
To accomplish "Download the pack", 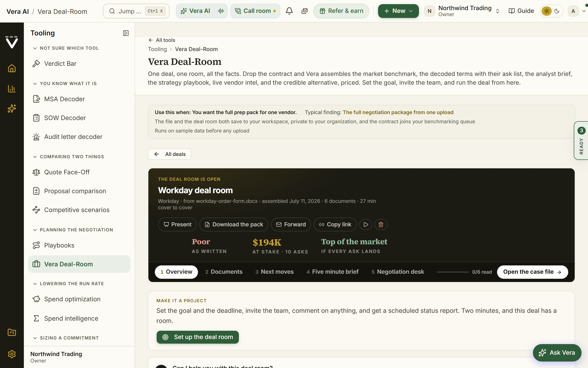I will (234, 224).
